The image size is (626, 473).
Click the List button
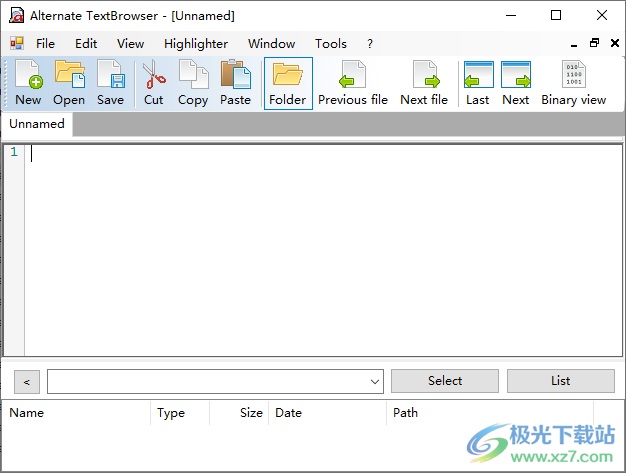(561, 381)
